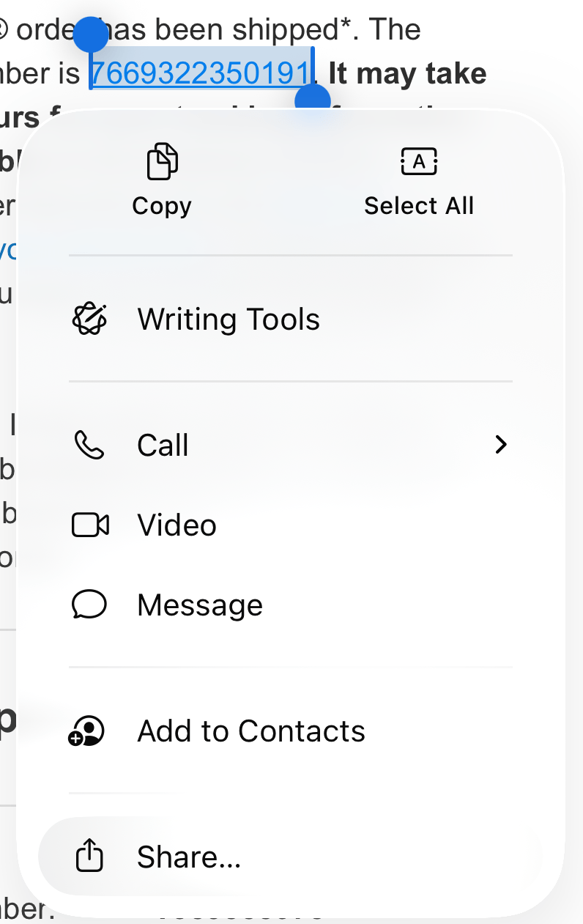
Task: Tap the Copy icon
Action: (x=162, y=162)
